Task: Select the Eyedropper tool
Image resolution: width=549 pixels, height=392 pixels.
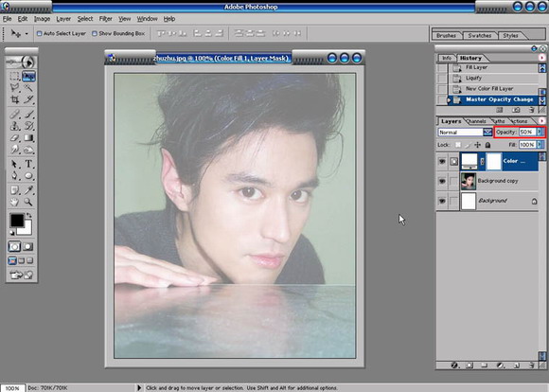Action: coord(28,190)
